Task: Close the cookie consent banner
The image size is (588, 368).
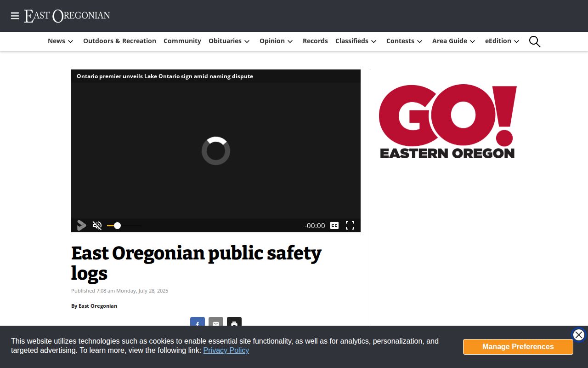Action: pyautogui.click(x=579, y=335)
